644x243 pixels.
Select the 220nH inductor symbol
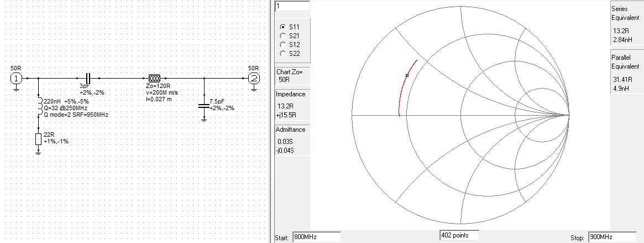[x=40, y=106]
